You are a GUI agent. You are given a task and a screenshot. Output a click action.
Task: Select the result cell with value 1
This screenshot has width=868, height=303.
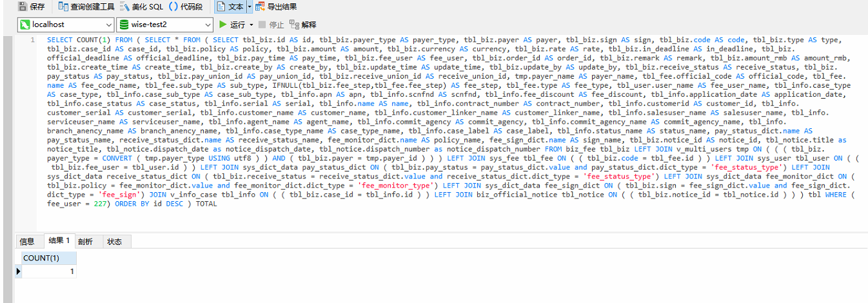click(49, 271)
